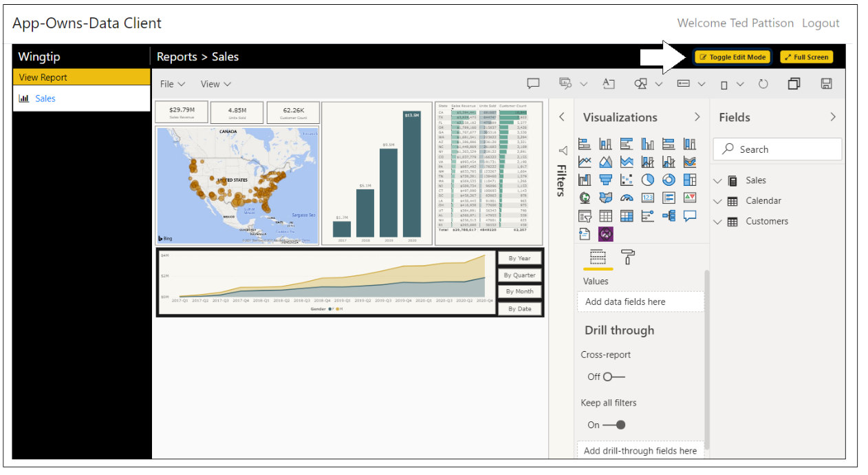Select the map visual on canvas
The width and height of the screenshot is (868, 475).
point(237,185)
